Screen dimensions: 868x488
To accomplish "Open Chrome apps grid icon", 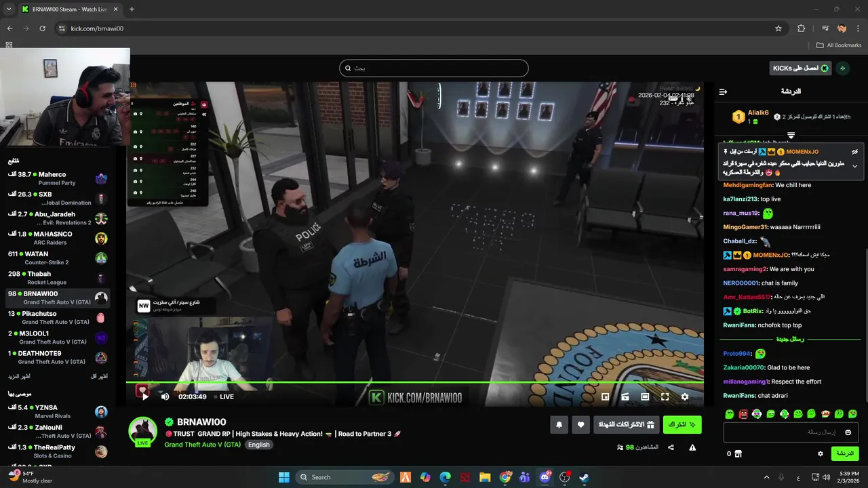I will [9, 45].
